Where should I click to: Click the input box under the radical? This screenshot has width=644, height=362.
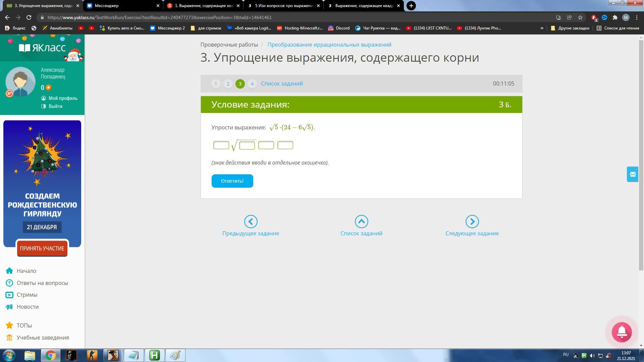[247, 145]
